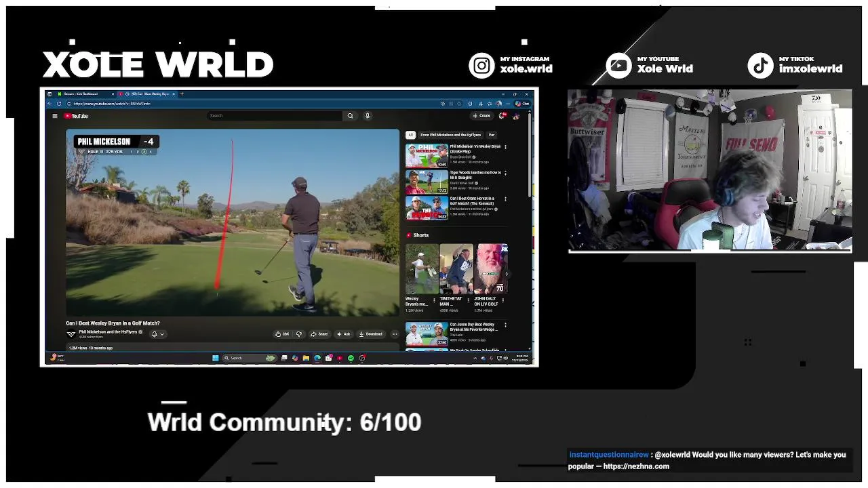Click the video title Can I Beat Wesley Bryan
The image size is (868, 488).
pos(113,323)
